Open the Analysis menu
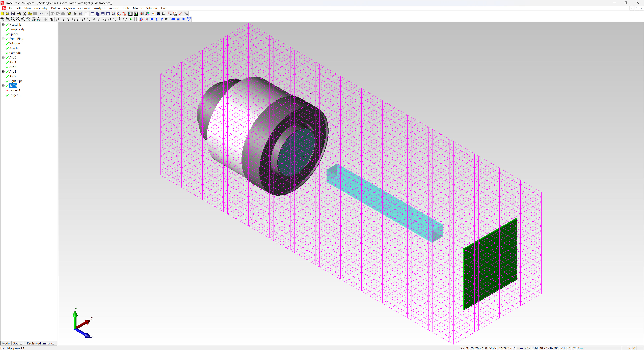644x350 pixels. pos(99,8)
